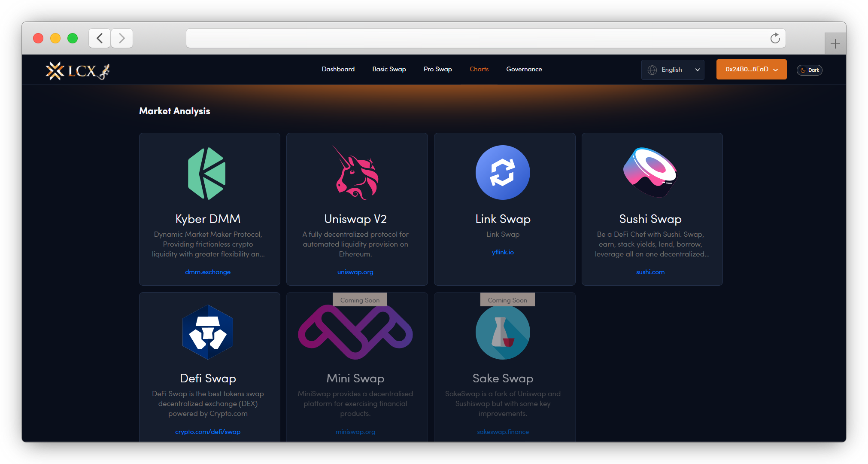Click the Kyber DMM description text

[x=208, y=244]
